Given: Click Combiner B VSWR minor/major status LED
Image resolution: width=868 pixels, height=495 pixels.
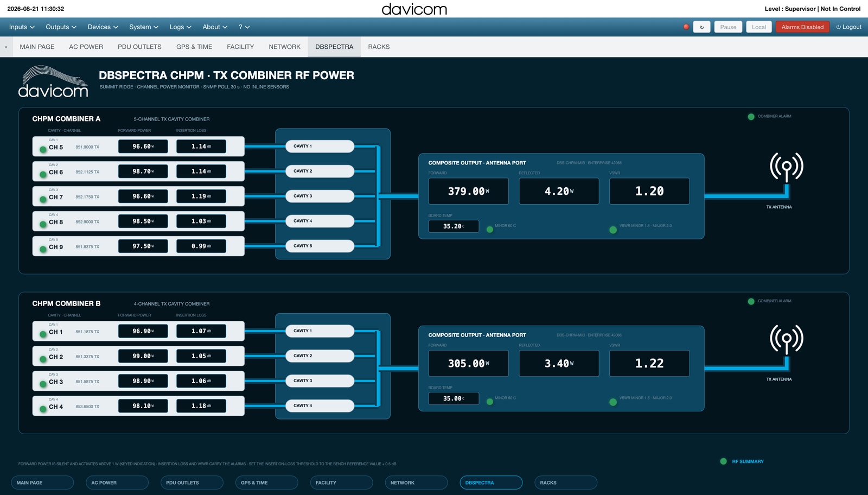Looking at the screenshot, I should coord(613,402).
